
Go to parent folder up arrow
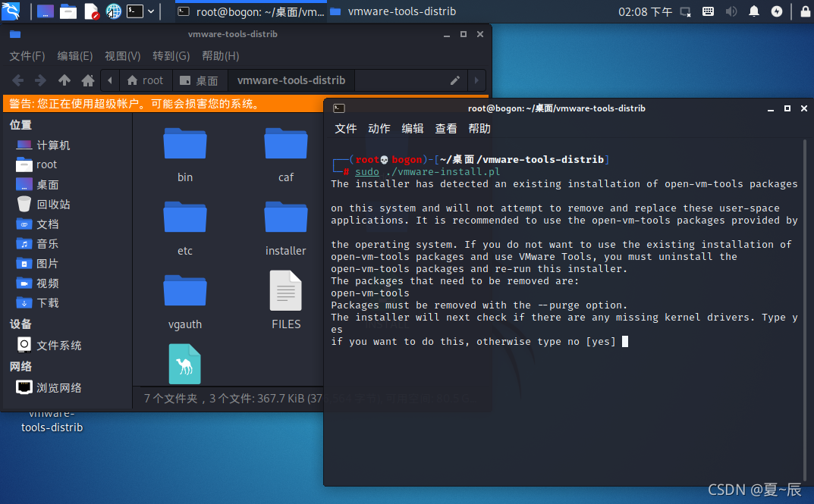[x=64, y=80]
